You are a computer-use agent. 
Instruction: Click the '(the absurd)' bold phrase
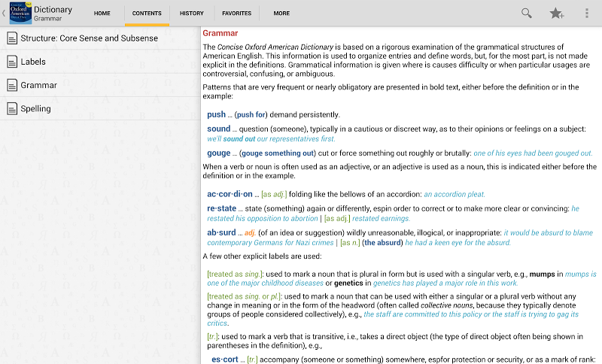(382, 242)
